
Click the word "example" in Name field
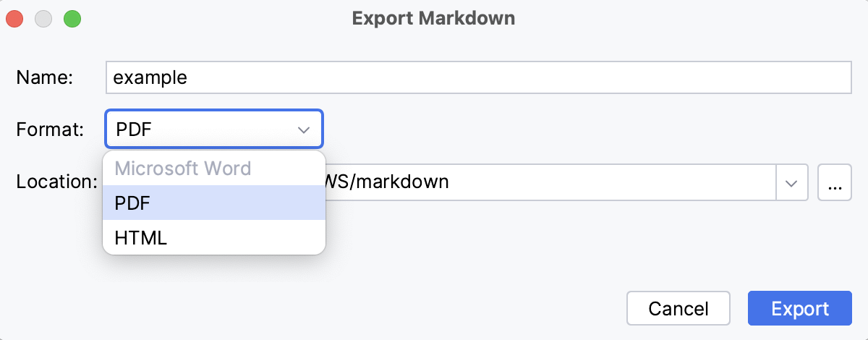(x=150, y=77)
